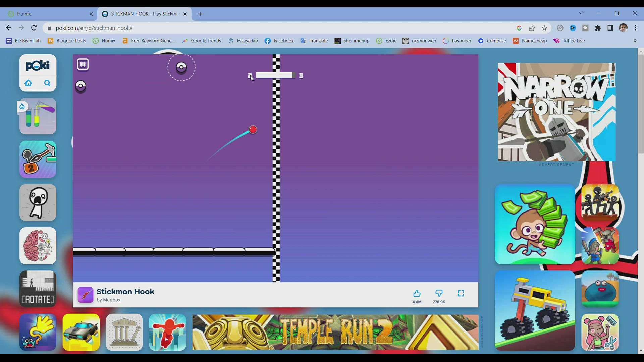Open the stickmen with guns game
644x362 pixels.
click(x=600, y=202)
